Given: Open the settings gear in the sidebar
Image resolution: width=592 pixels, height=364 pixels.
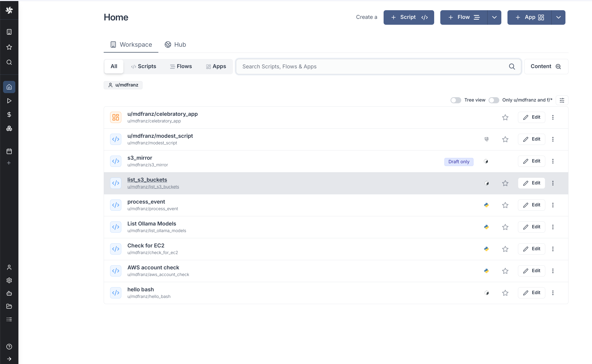Looking at the screenshot, I should [x=9, y=280].
